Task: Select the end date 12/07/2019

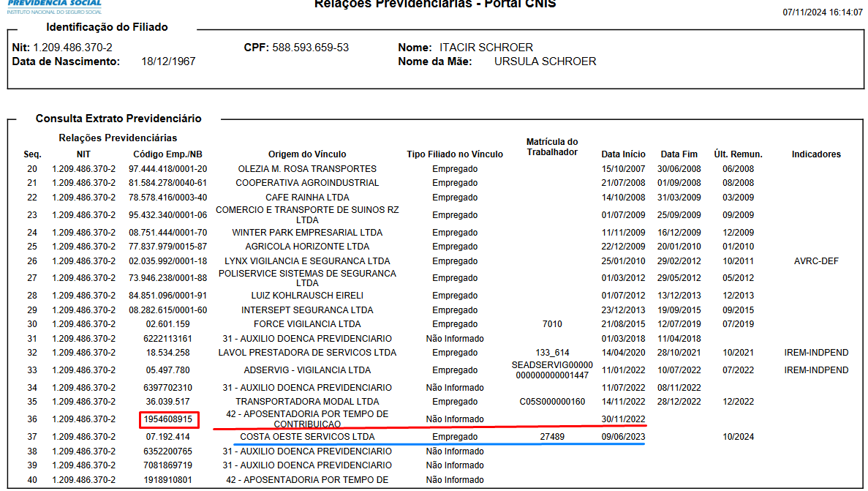Action: click(679, 324)
